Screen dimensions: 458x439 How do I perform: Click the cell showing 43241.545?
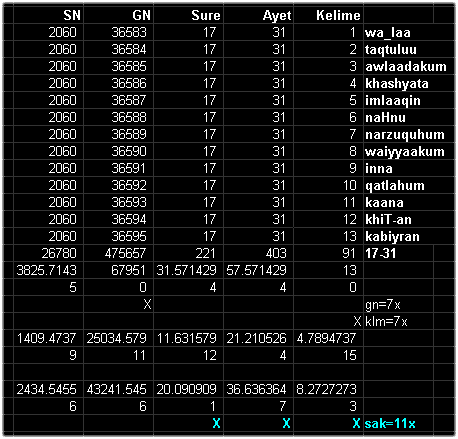point(119,389)
